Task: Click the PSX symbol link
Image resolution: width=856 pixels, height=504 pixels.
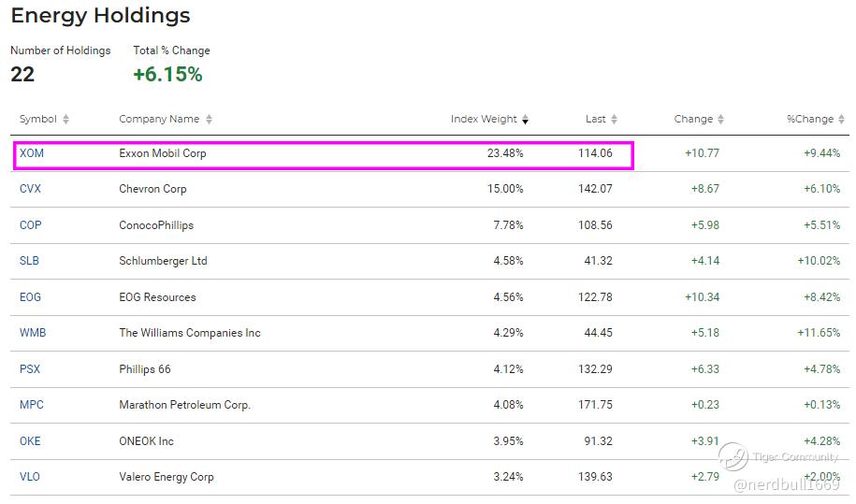Action: (x=30, y=369)
